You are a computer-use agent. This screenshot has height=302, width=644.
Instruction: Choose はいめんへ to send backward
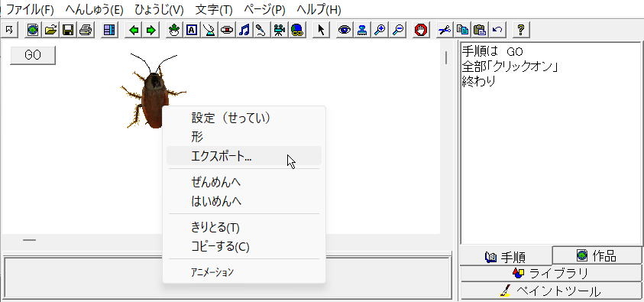click(244, 201)
